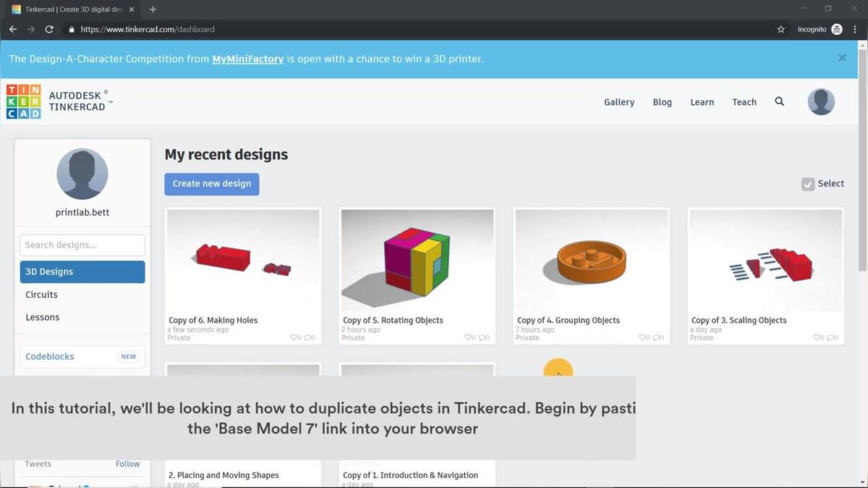Screen dimensions: 868x488
Task: Open the Copy of 3. Scaling Objects thumbnail
Action: tap(766, 261)
